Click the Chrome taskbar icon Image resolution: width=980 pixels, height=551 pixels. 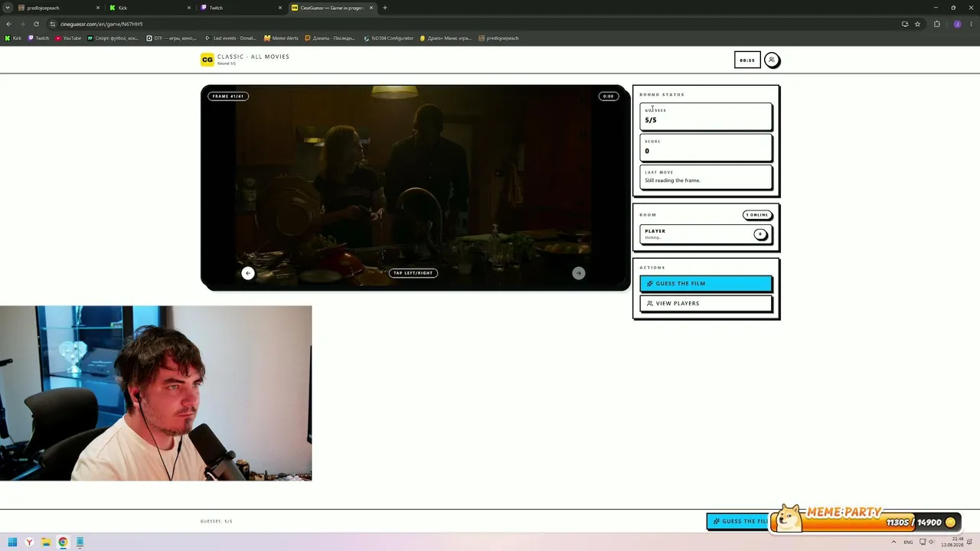point(63,543)
